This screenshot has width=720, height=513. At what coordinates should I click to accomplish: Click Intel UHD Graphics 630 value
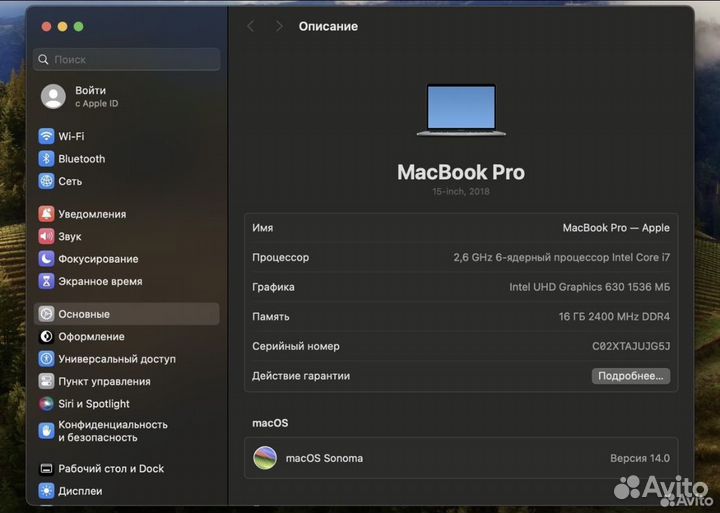590,287
